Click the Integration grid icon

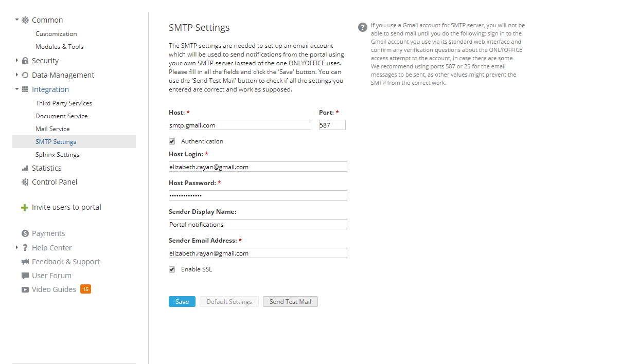[x=25, y=89]
